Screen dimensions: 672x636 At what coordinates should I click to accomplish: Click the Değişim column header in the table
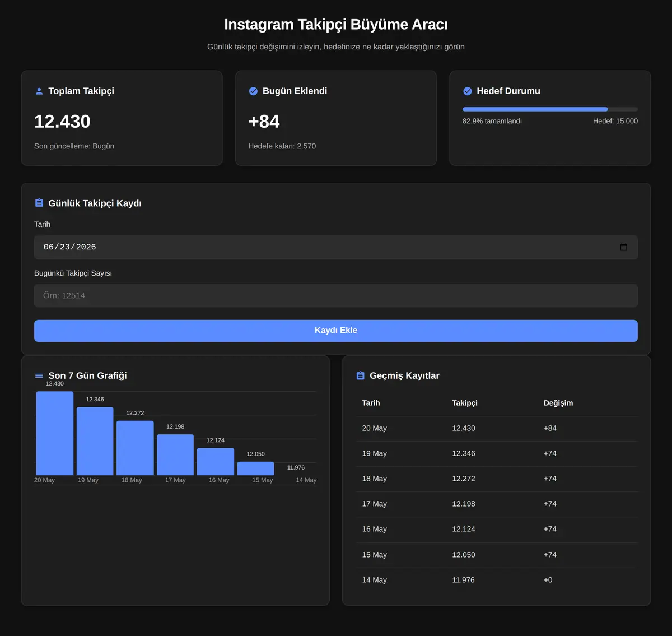pyautogui.click(x=558, y=403)
